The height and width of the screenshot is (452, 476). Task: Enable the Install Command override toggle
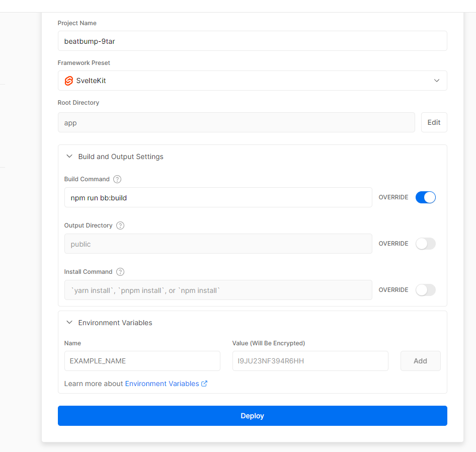pyautogui.click(x=425, y=290)
